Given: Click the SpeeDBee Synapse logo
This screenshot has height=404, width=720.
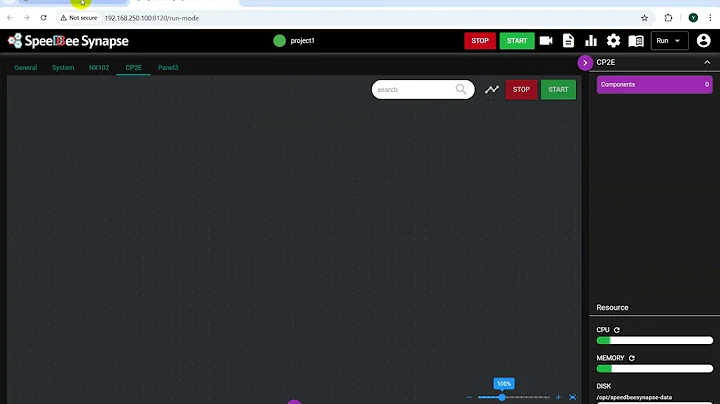Looking at the screenshot, I should pos(68,41).
